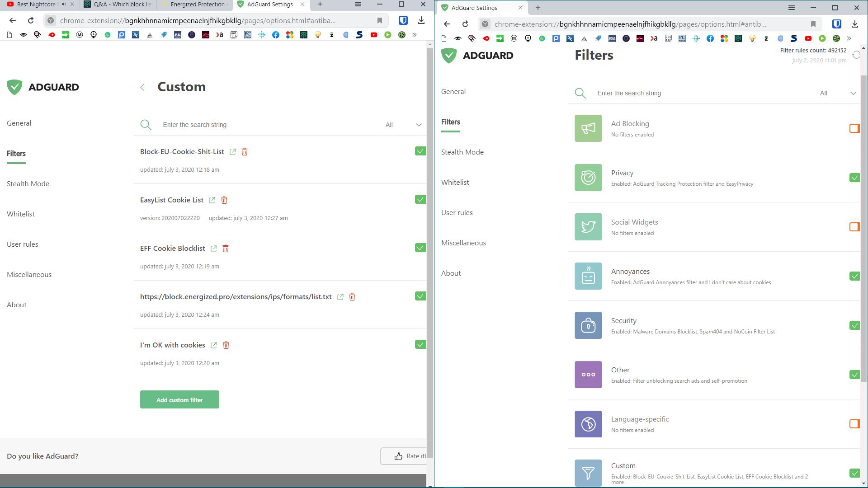Expand the All dropdown in the Custom filters window
The width and height of the screenshot is (868, 488).
point(403,125)
